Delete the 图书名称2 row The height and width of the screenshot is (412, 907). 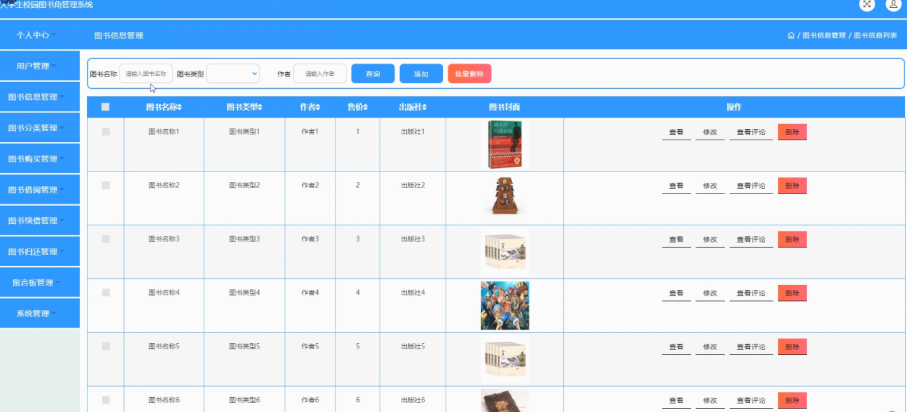[792, 186]
